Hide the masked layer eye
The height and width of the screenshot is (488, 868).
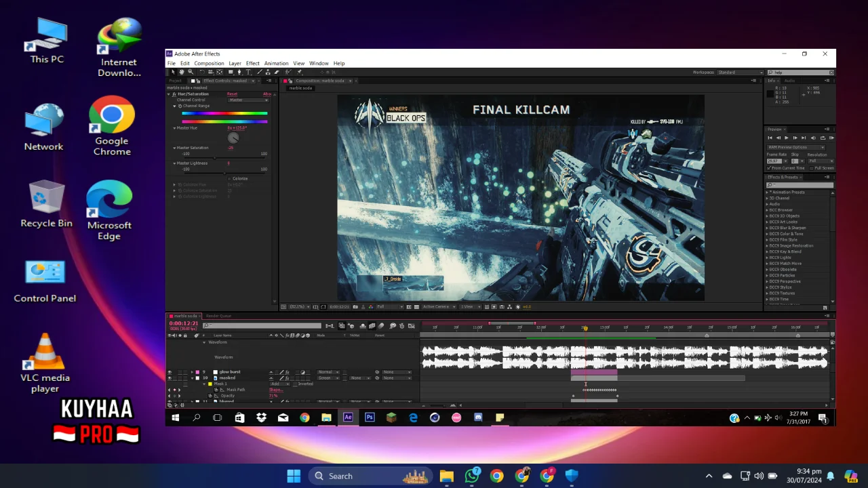point(170,378)
